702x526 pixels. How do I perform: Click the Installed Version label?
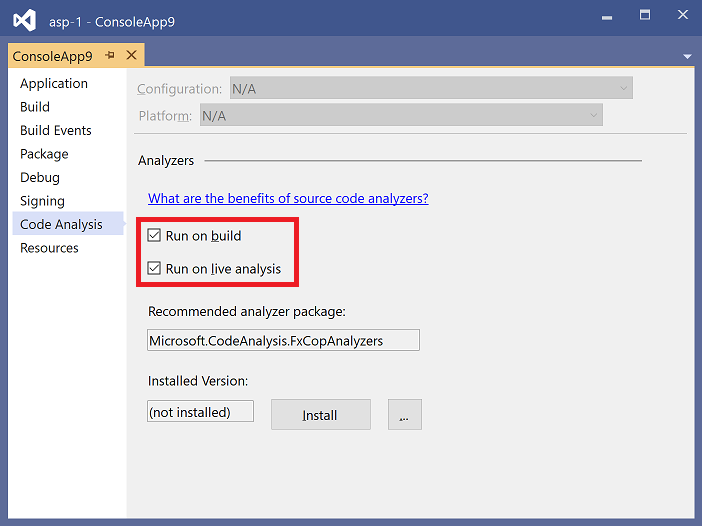197,381
